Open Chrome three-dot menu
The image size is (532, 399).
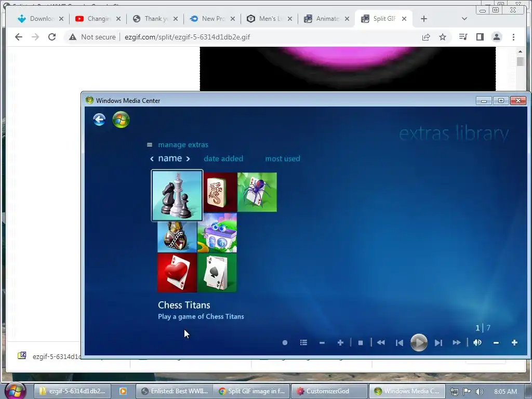(x=513, y=37)
